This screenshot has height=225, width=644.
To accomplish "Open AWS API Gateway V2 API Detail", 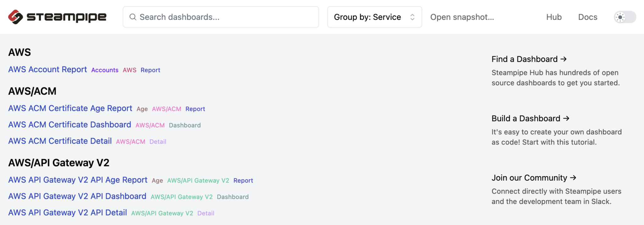I will (67, 213).
